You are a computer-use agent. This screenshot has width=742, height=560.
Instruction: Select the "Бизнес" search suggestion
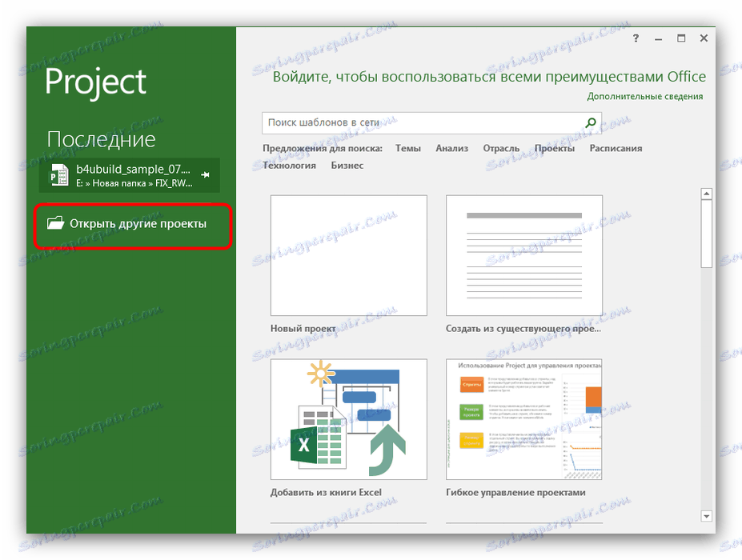coord(347,166)
